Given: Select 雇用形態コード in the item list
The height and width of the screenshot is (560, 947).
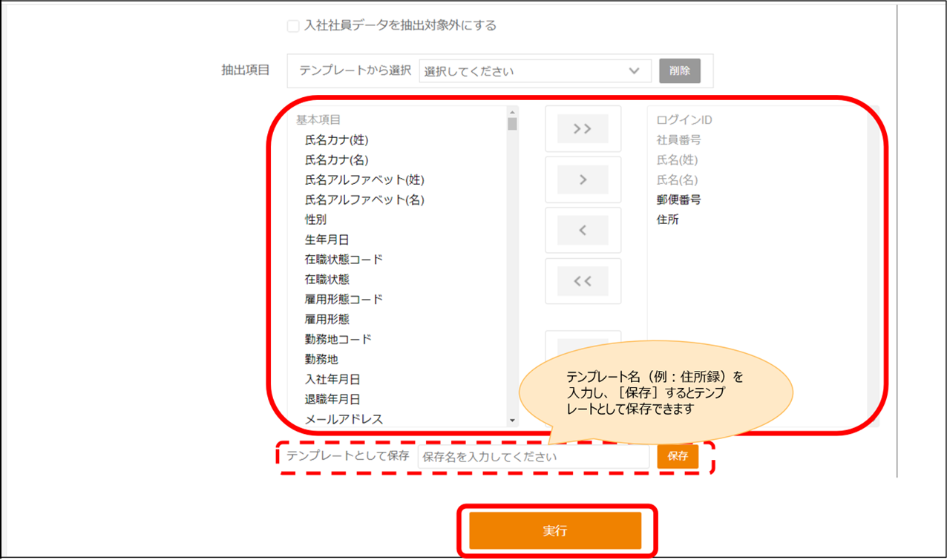Looking at the screenshot, I should (344, 300).
